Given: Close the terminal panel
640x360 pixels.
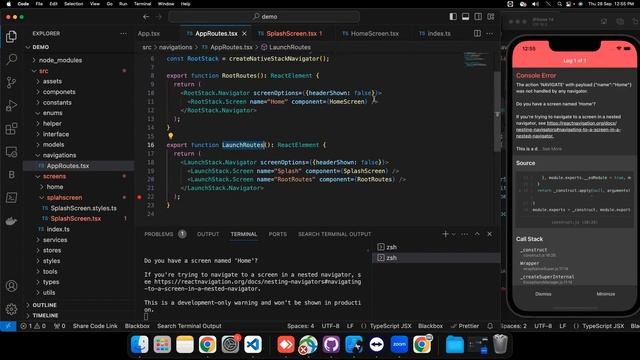Looking at the screenshot, I should (489, 234).
